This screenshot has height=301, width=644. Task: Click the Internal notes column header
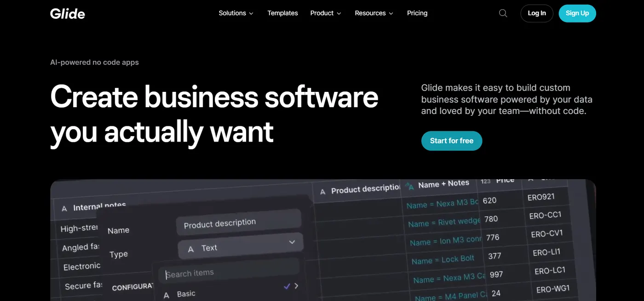click(x=99, y=207)
